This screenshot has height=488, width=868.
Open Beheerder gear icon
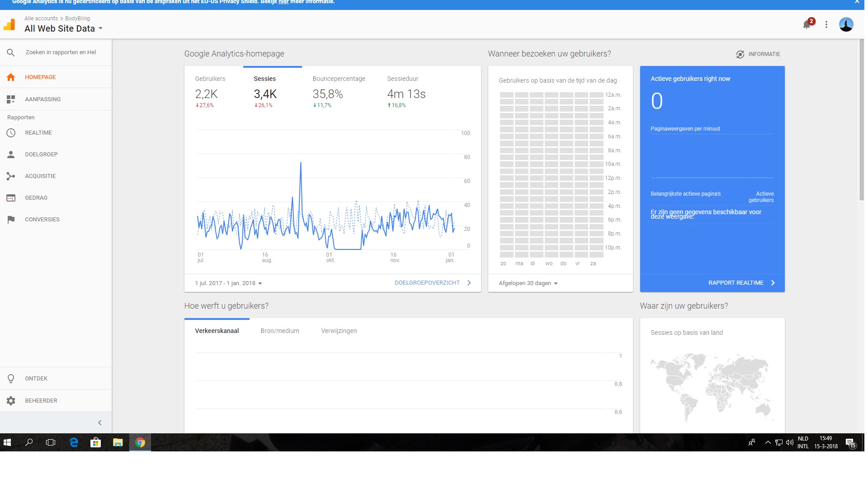(11, 401)
